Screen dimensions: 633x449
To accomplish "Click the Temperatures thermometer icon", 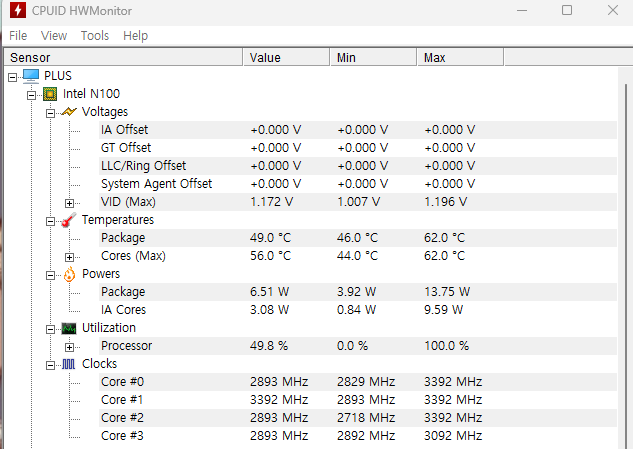I will point(69,220).
